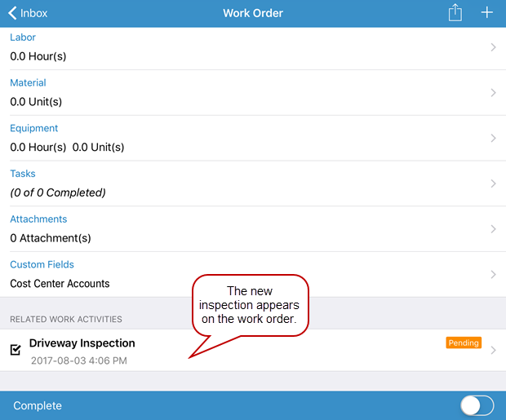
Task: Tap the 0 Attachment(s) text
Action: [x=51, y=238]
